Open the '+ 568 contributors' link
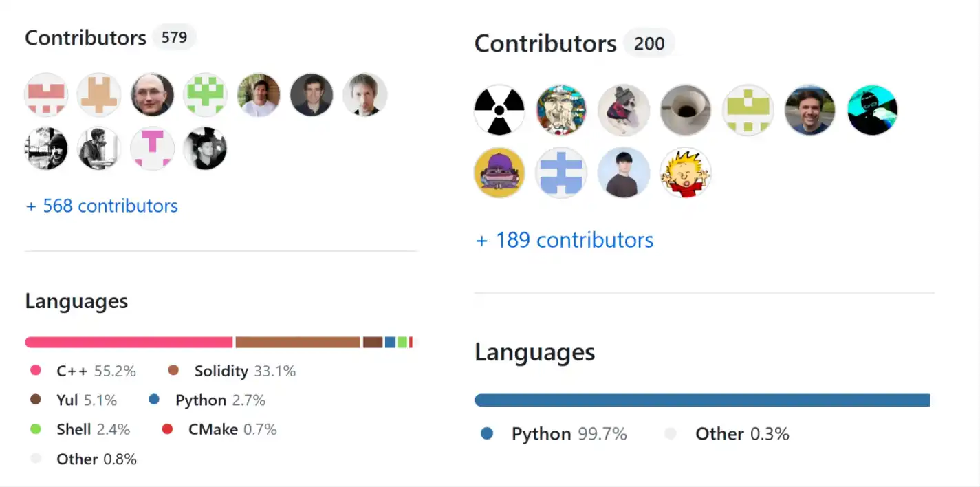980x487 pixels. click(102, 206)
